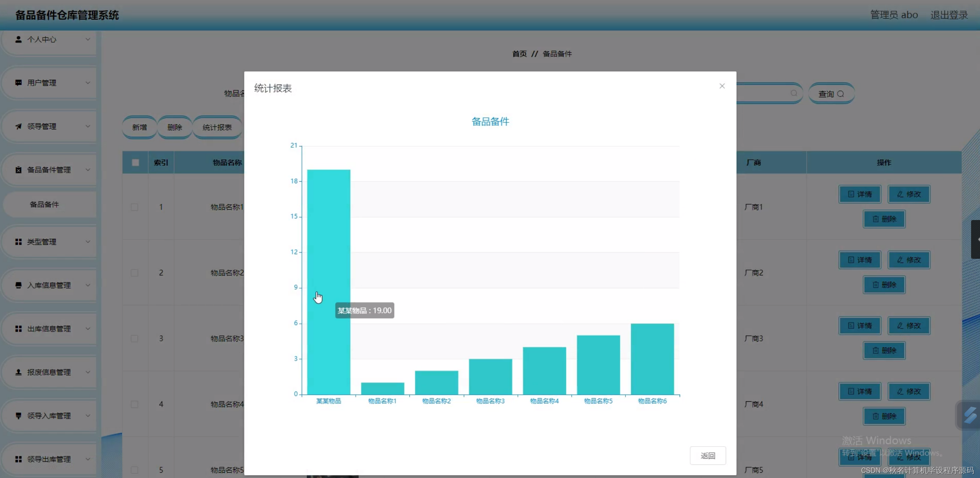This screenshot has width=980, height=478.
Task: Toggle the select-all checkbox in table header
Action: click(135, 162)
